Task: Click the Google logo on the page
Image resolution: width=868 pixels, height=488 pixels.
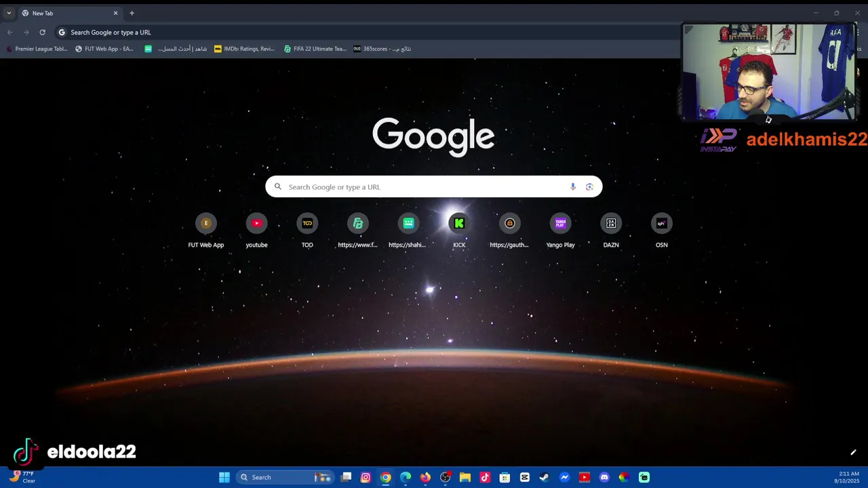Action: pos(433,137)
